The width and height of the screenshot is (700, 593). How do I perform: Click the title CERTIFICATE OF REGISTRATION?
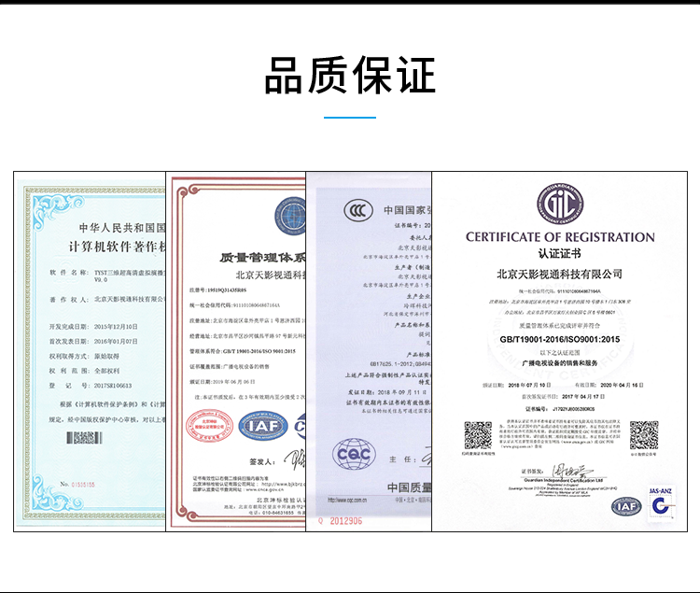click(560, 237)
